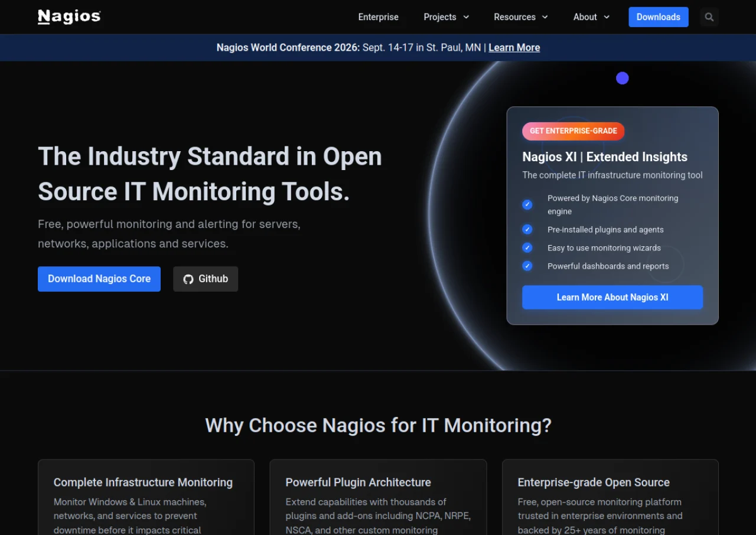This screenshot has width=756, height=535.
Task: Click the checkmark beside Easy to use monitoring wizards
Action: pyautogui.click(x=527, y=247)
